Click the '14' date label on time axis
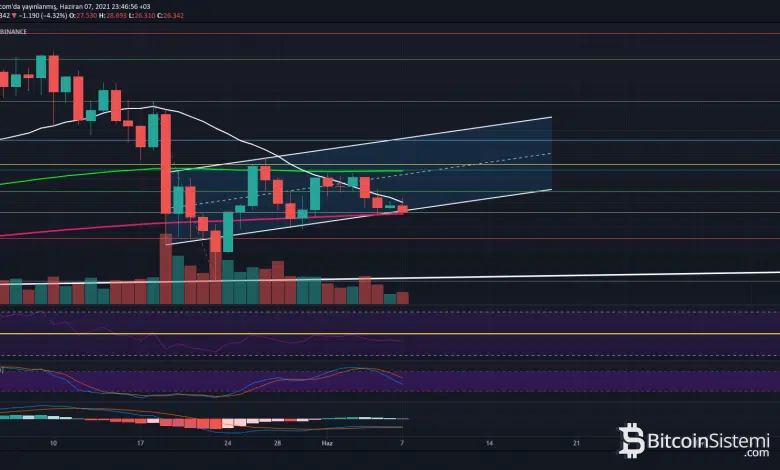The image size is (780, 470). (489, 441)
